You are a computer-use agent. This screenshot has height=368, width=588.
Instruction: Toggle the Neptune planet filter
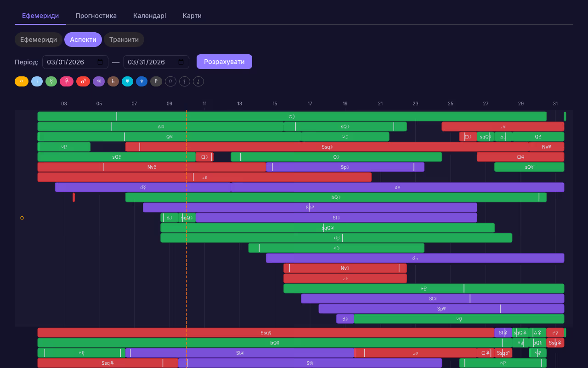[141, 81]
